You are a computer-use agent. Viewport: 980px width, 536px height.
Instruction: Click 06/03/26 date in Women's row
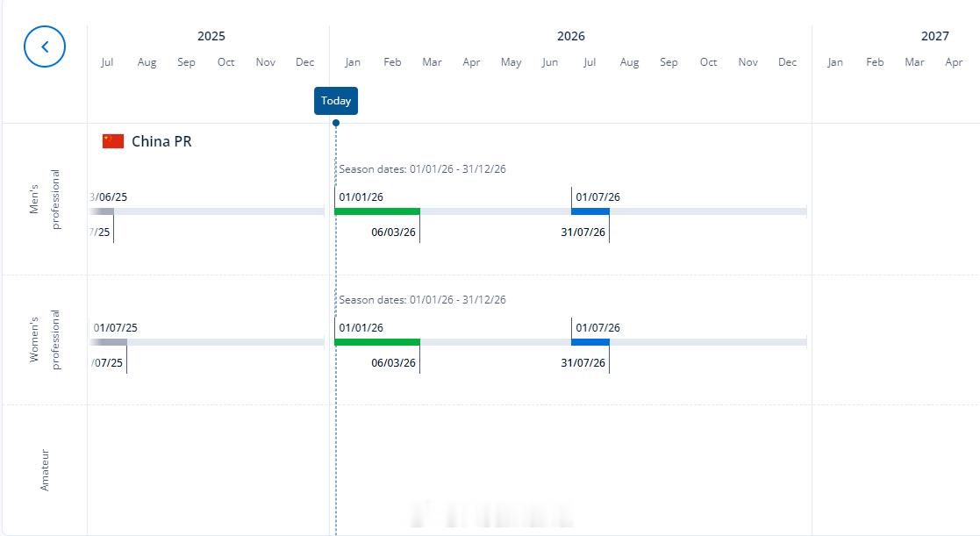tap(393, 362)
